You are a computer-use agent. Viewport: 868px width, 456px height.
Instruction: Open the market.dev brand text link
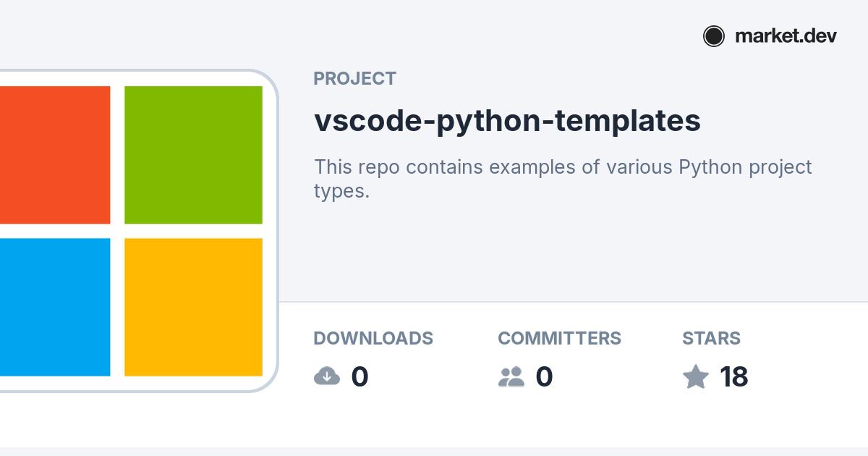786,36
